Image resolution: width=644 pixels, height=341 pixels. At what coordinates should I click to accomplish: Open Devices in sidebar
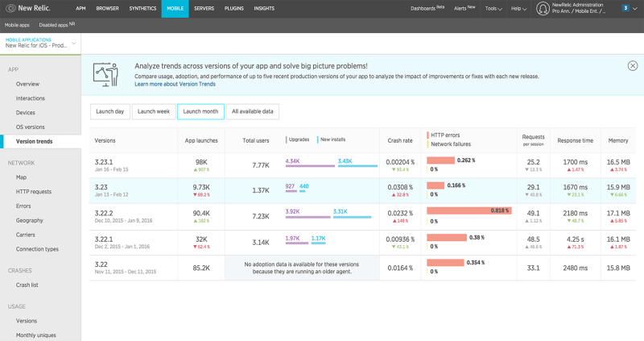(26, 113)
